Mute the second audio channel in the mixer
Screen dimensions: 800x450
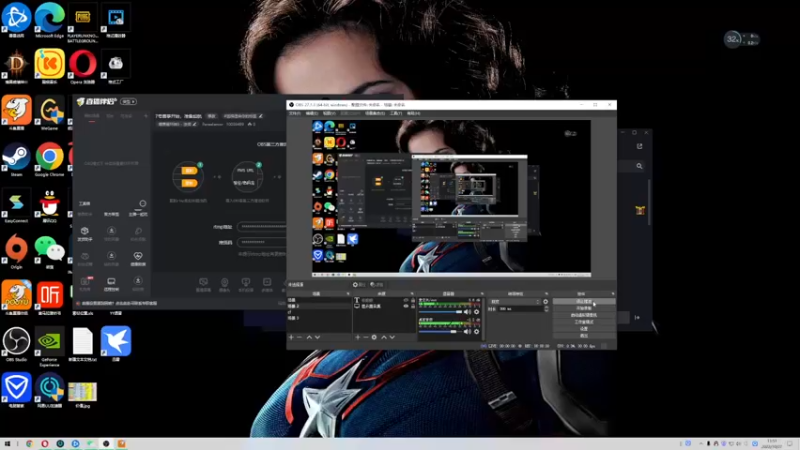pos(466,332)
